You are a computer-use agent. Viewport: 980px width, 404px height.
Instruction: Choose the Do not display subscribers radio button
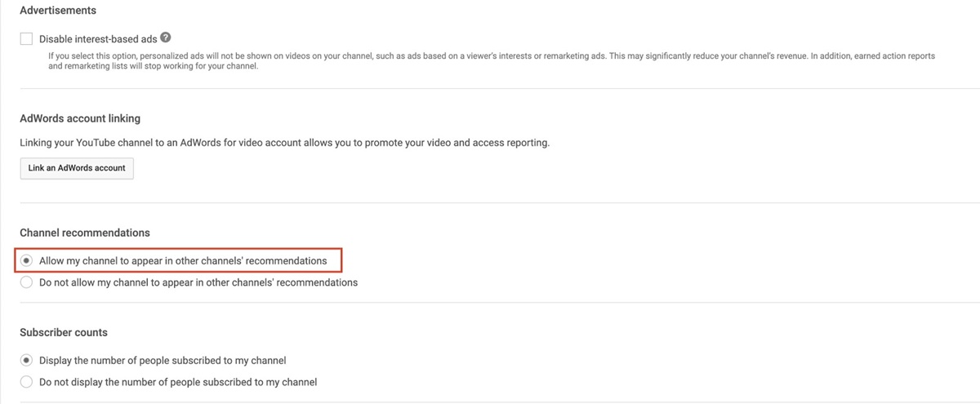tap(27, 382)
